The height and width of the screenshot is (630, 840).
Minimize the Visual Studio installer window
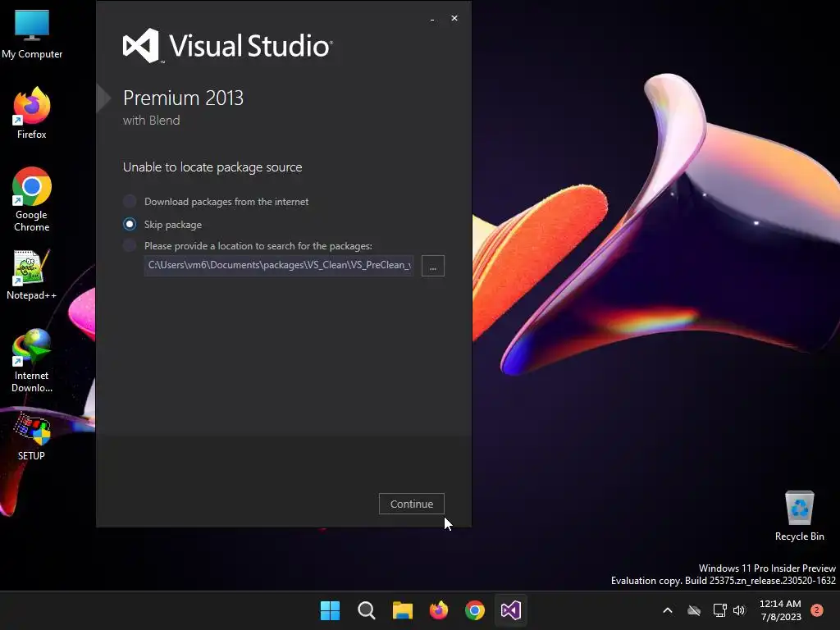pyautogui.click(x=432, y=19)
